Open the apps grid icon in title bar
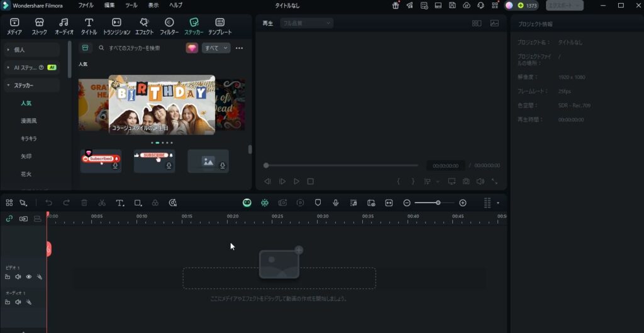Viewport: 644px width, 333px height. [495, 5]
